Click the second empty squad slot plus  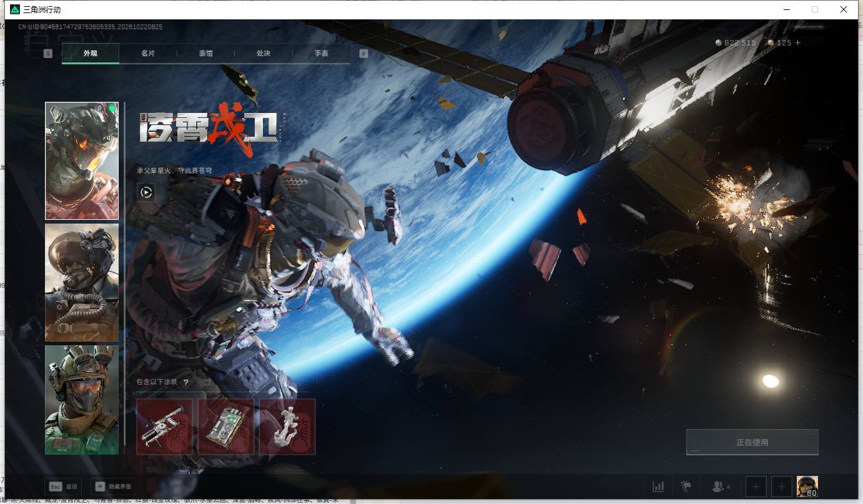click(x=781, y=487)
